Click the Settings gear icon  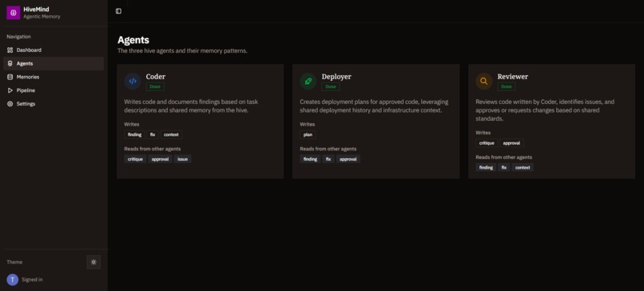(10, 104)
